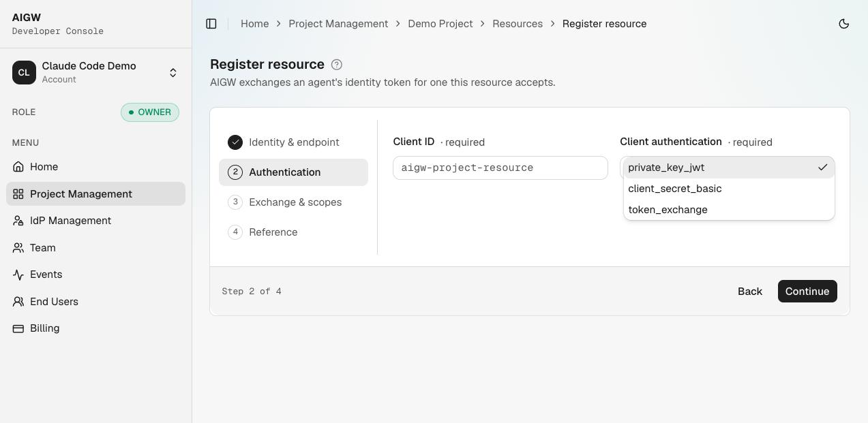Toggle the sidebar panel icon
The width and height of the screenshot is (868, 423).
(211, 24)
